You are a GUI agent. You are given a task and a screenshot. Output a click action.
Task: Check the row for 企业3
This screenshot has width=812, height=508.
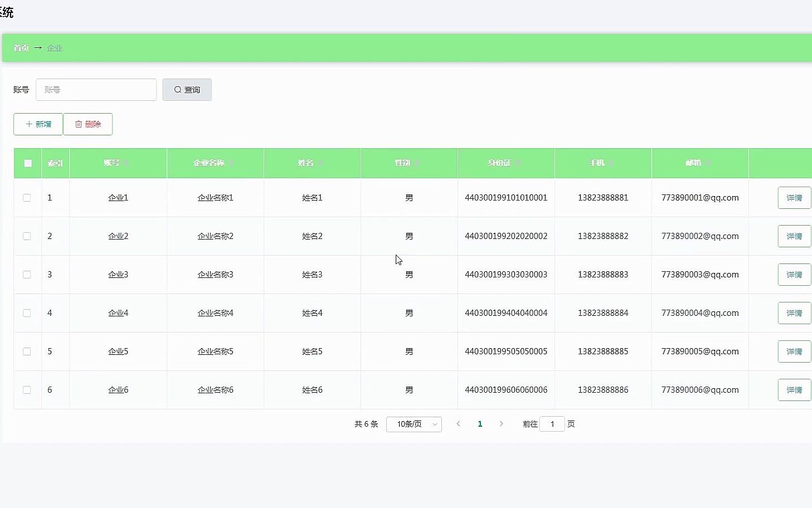click(x=27, y=275)
